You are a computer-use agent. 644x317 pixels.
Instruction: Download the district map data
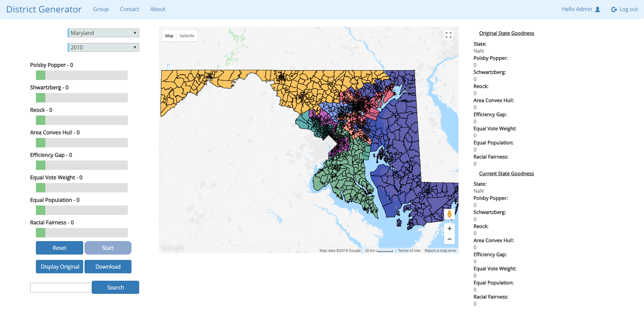(x=108, y=267)
